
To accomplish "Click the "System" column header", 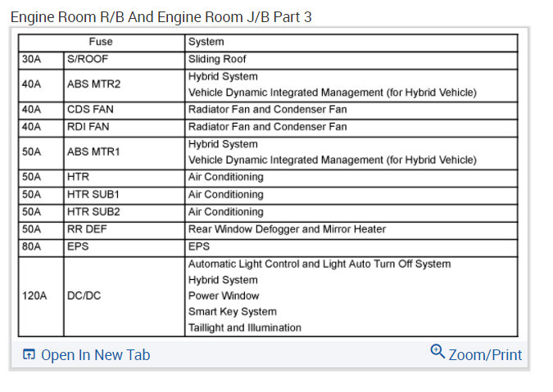I will coord(206,42).
